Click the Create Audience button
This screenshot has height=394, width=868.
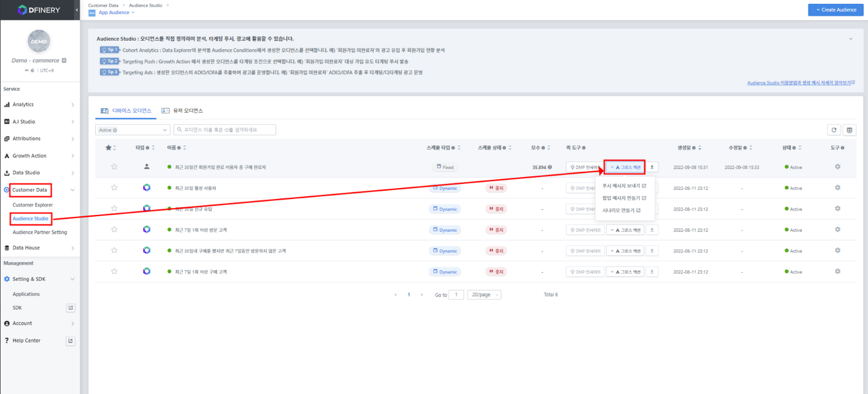[835, 10]
